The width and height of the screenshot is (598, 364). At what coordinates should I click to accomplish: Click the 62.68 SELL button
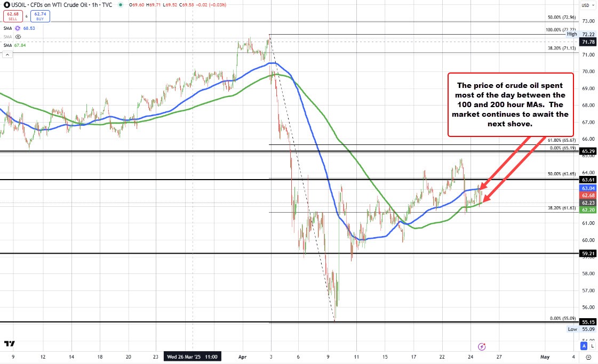13,16
